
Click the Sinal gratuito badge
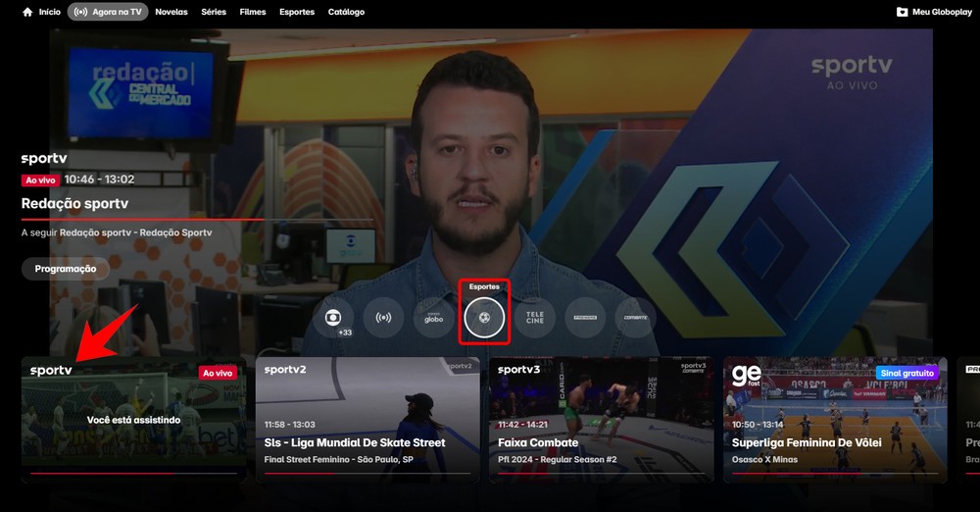[x=906, y=373]
